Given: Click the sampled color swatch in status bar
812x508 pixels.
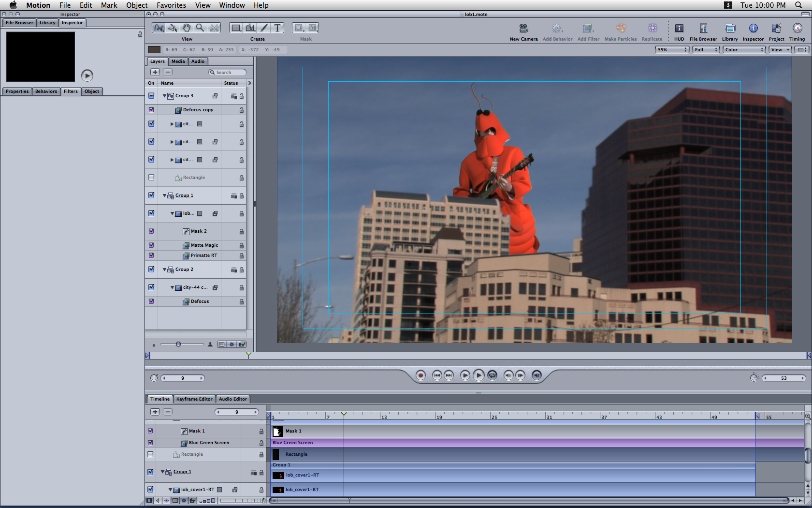Looking at the screenshot, I should coord(154,50).
